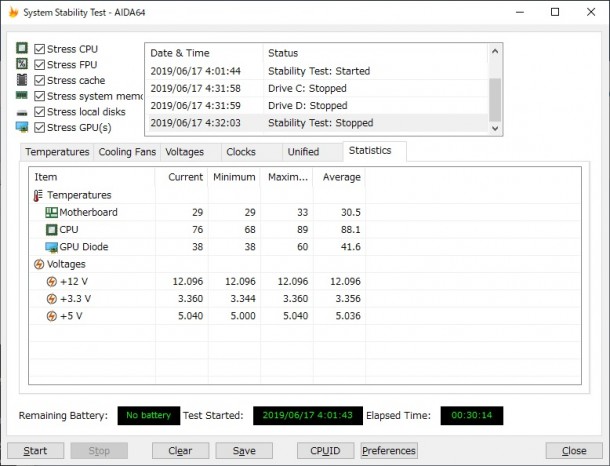Click the Item column header
Screen dimensions: 610x466
coord(92,177)
